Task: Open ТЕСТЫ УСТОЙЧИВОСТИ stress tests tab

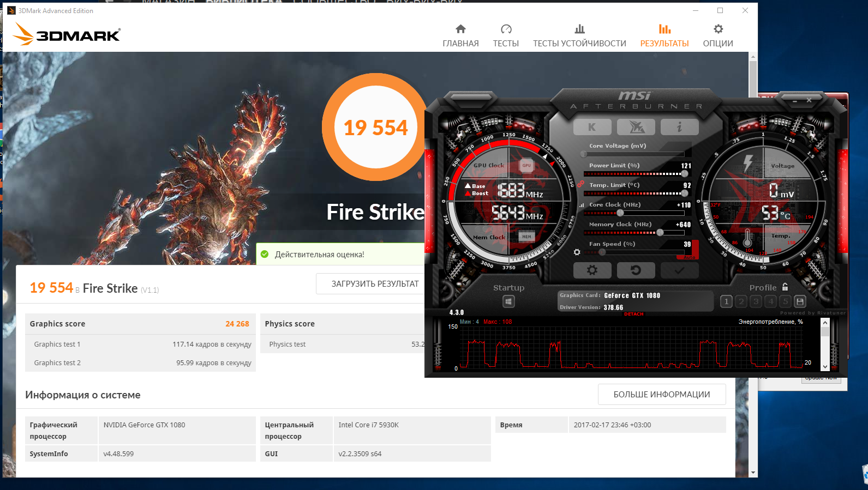Action: pyautogui.click(x=579, y=36)
